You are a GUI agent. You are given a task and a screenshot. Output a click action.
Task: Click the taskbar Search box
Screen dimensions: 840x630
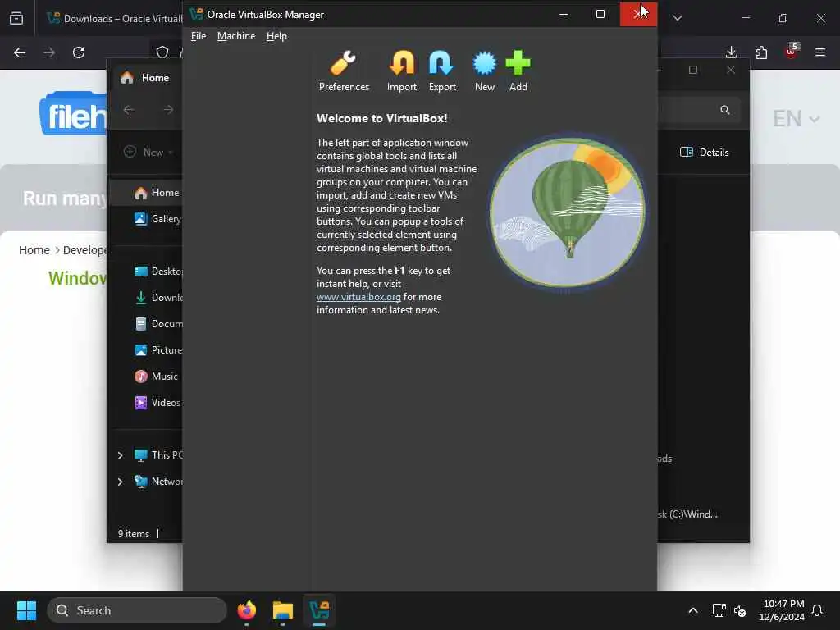pos(137,610)
